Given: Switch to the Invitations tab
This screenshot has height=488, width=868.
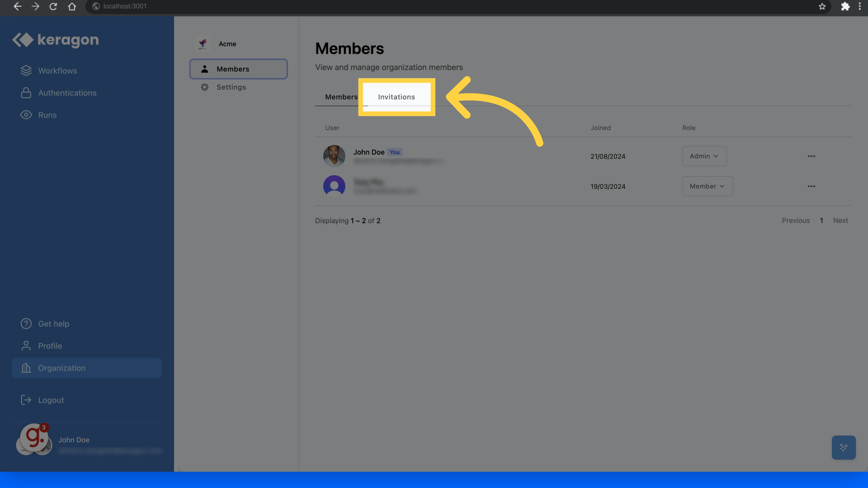Looking at the screenshot, I should 396,97.
